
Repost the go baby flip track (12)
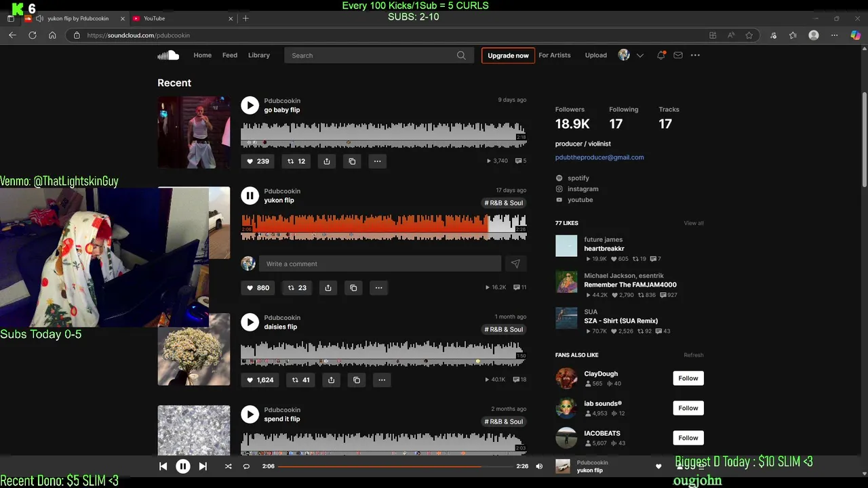coord(296,161)
